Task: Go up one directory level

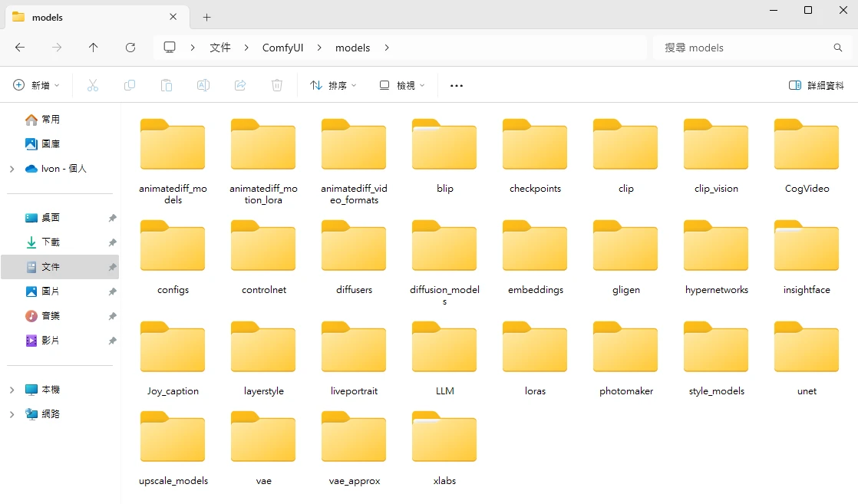Action: coord(94,48)
